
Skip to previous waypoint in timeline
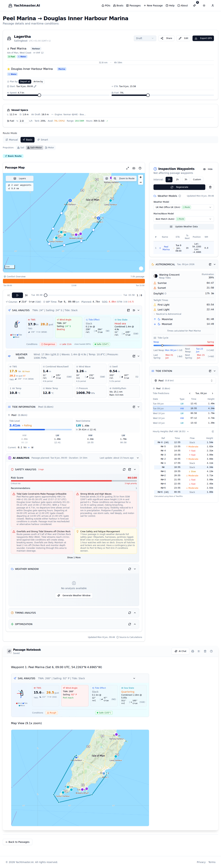[8, 295]
